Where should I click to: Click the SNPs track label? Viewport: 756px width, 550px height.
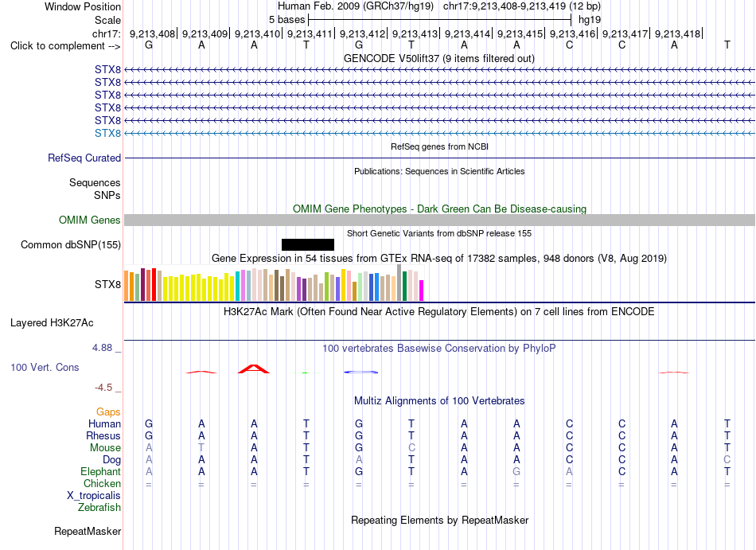107,195
